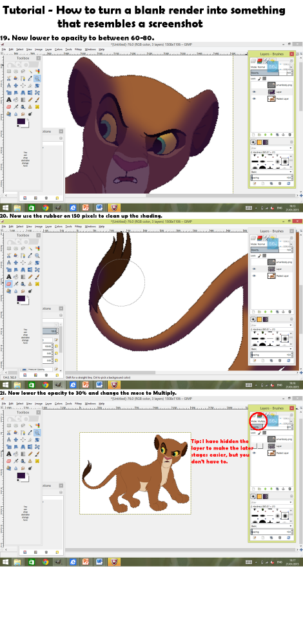Click anchor layer icon in step 20 Layers
This screenshot has height=644, width=303.
tap(283, 312)
